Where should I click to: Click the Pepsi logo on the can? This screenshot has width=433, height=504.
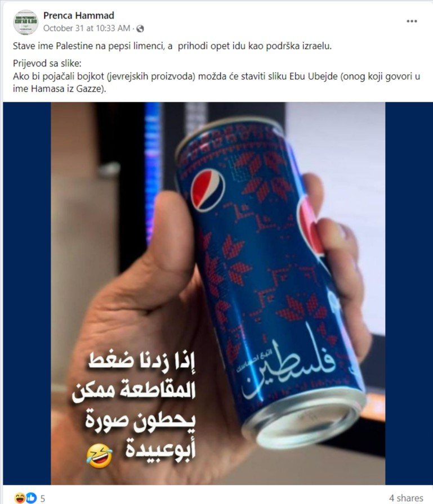(207, 190)
